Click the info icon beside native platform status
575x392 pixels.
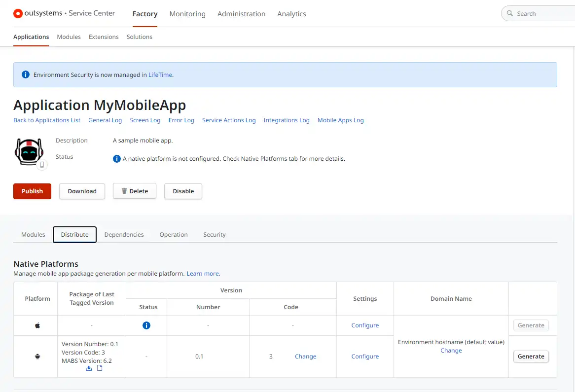pyautogui.click(x=116, y=159)
